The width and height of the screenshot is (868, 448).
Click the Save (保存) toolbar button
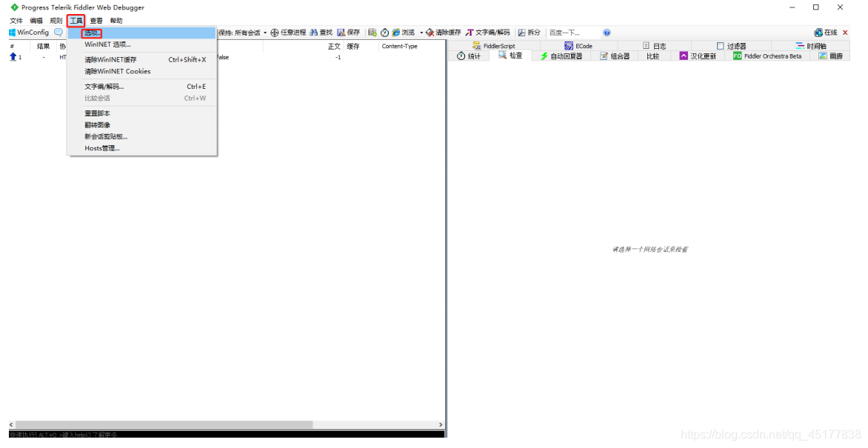point(348,33)
